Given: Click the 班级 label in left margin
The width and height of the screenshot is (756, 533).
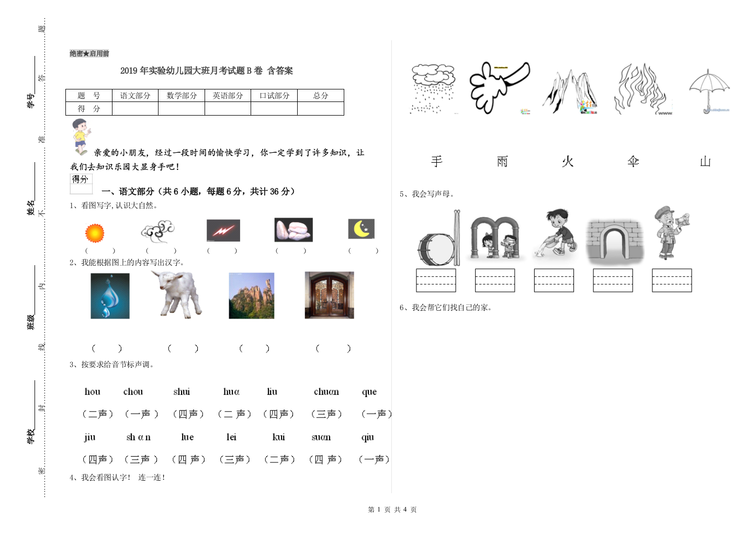Looking at the screenshot, I should 31,322.
